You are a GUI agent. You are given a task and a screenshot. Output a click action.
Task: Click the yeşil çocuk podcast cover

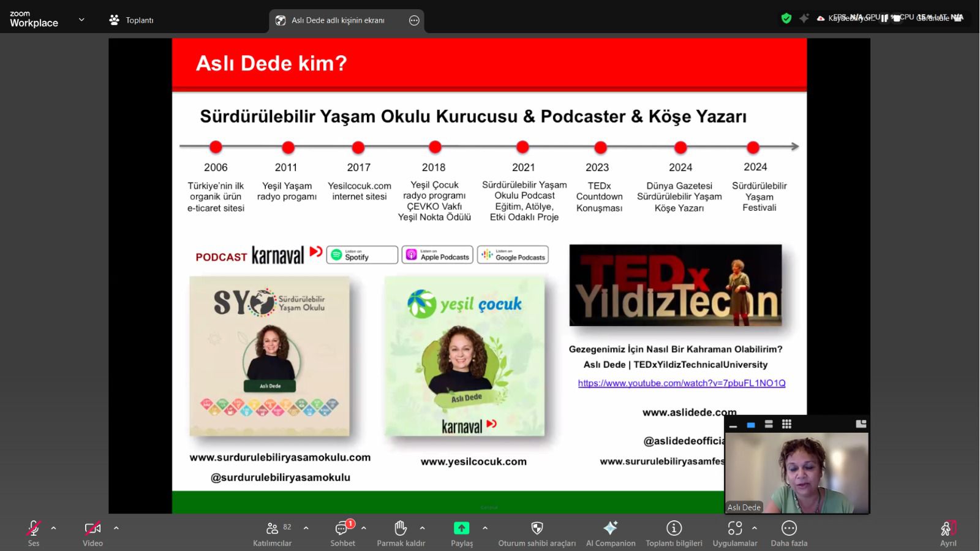465,356
